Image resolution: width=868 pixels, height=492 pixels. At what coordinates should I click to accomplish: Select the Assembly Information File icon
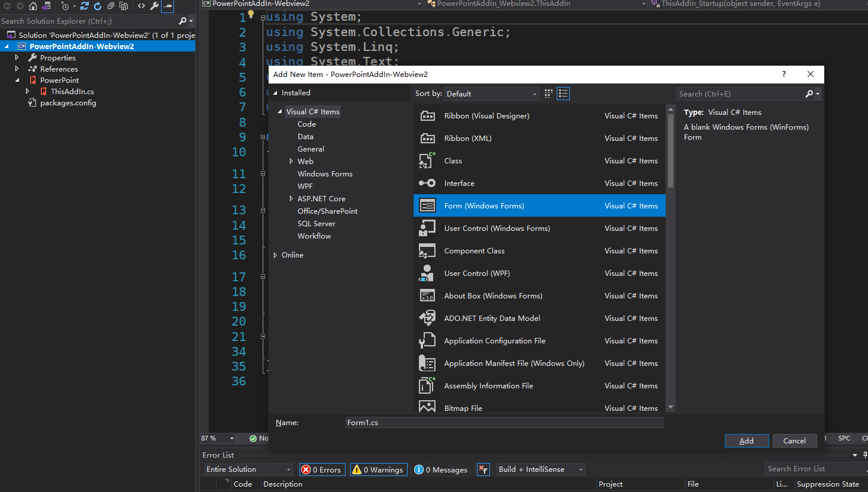(x=427, y=385)
